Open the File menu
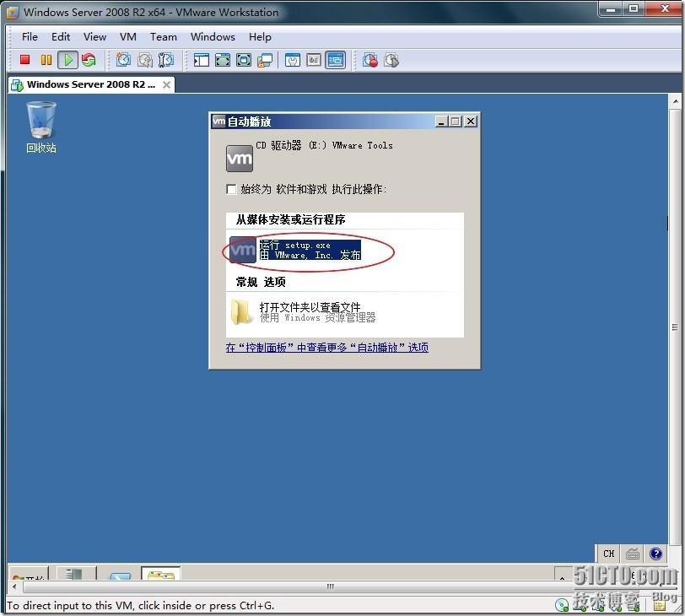 tap(30, 36)
